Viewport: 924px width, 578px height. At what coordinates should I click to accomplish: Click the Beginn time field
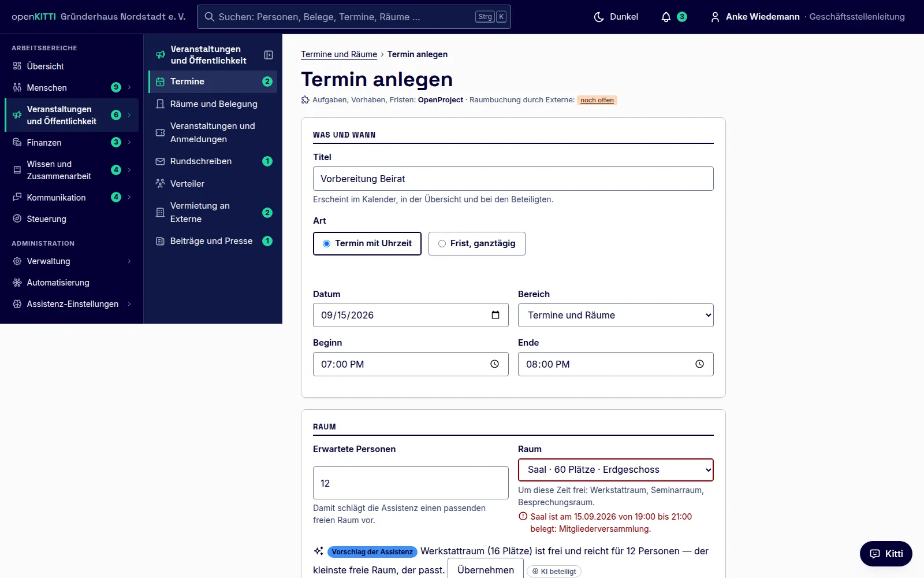coord(411,364)
